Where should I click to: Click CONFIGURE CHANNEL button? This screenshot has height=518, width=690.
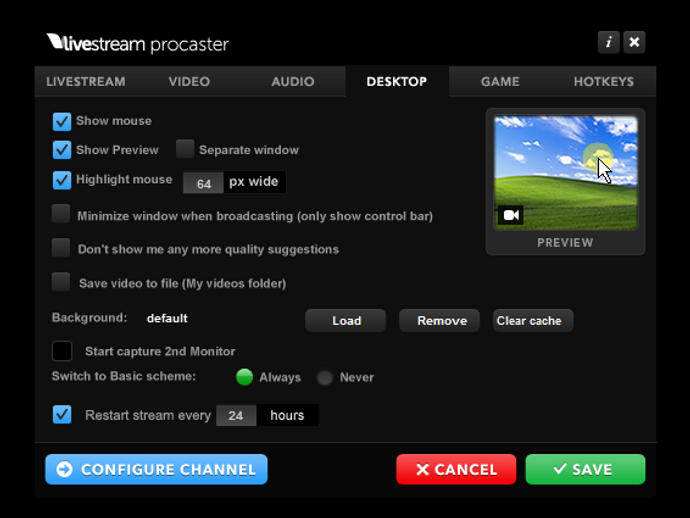tap(156, 470)
